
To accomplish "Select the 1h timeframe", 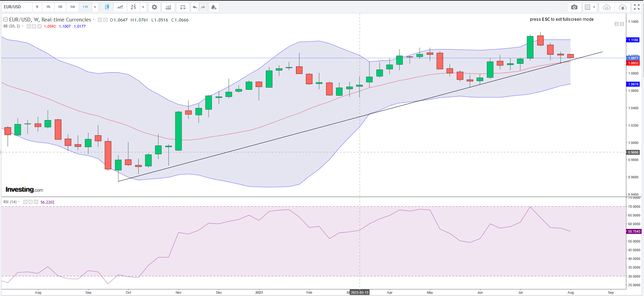I will click(x=48, y=7).
